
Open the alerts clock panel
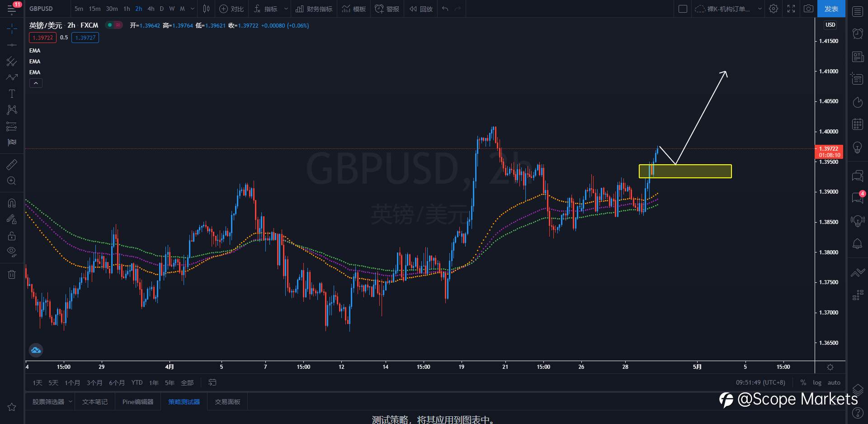pyautogui.click(x=858, y=33)
